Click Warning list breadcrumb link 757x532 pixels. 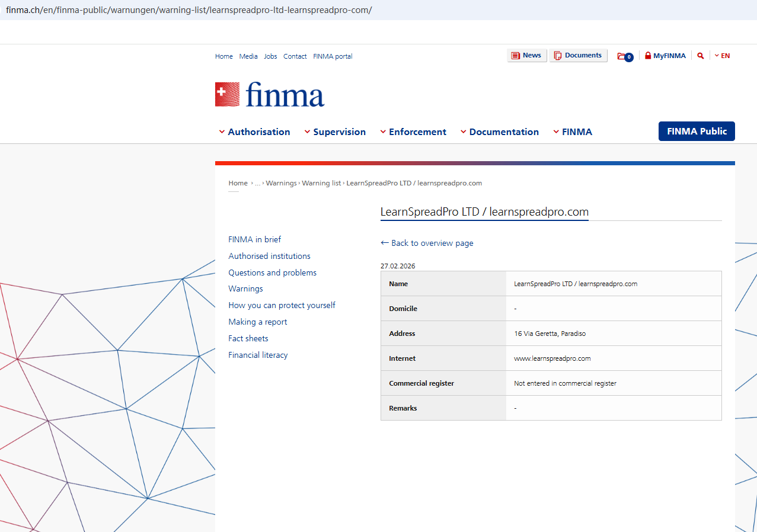click(x=321, y=183)
